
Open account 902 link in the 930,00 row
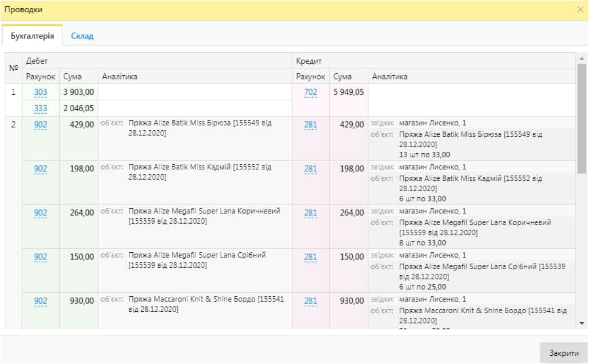pos(41,301)
